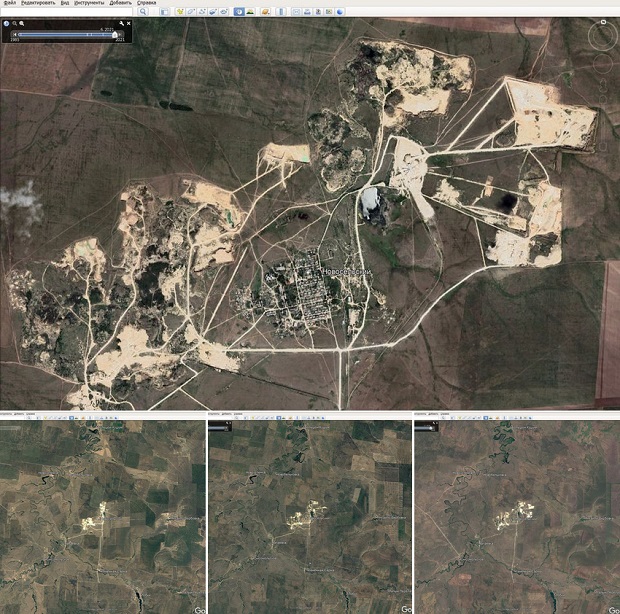Click the look-around ring navigation control
Viewport: 620px width, 614px height.
coord(603,36)
